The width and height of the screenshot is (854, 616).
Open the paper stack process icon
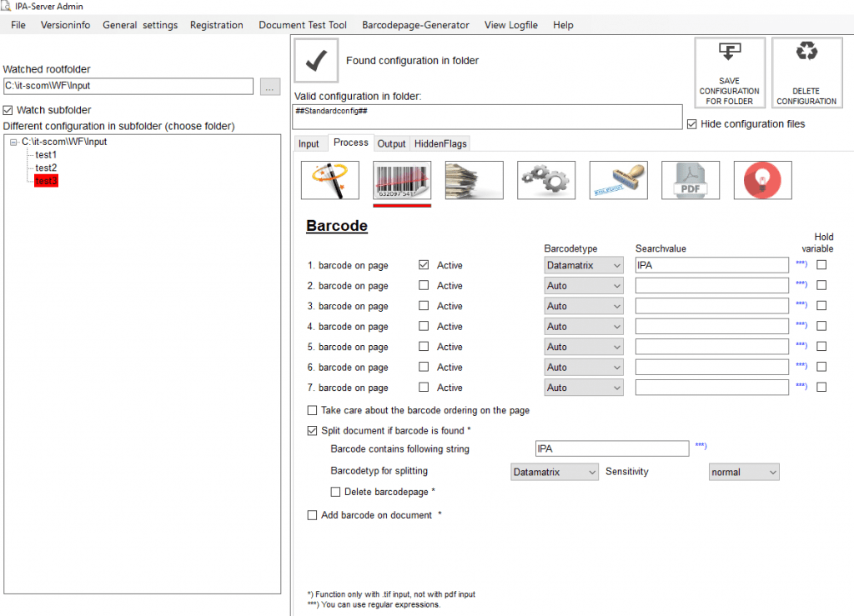474,180
